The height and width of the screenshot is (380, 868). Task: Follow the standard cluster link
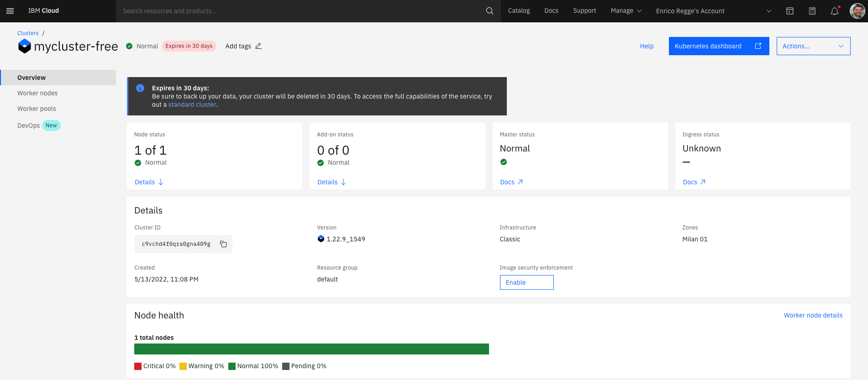[x=192, y=104]
